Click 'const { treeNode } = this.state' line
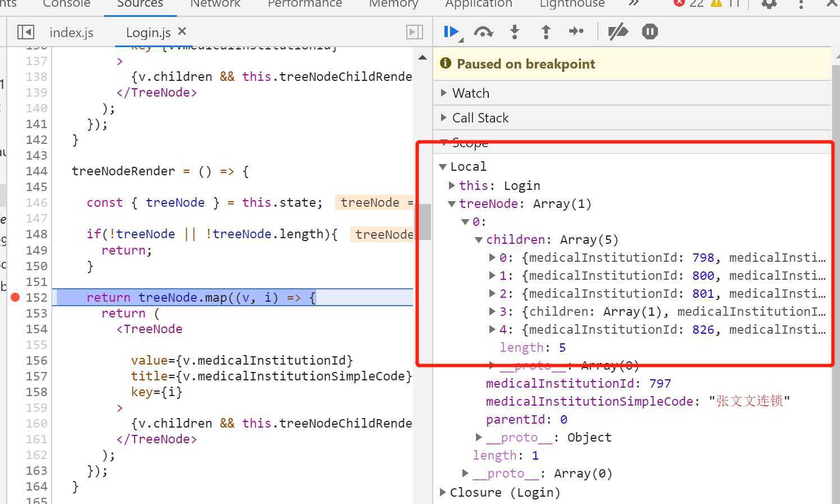Viewport: 840px width, 504px height. click(205, 203)
